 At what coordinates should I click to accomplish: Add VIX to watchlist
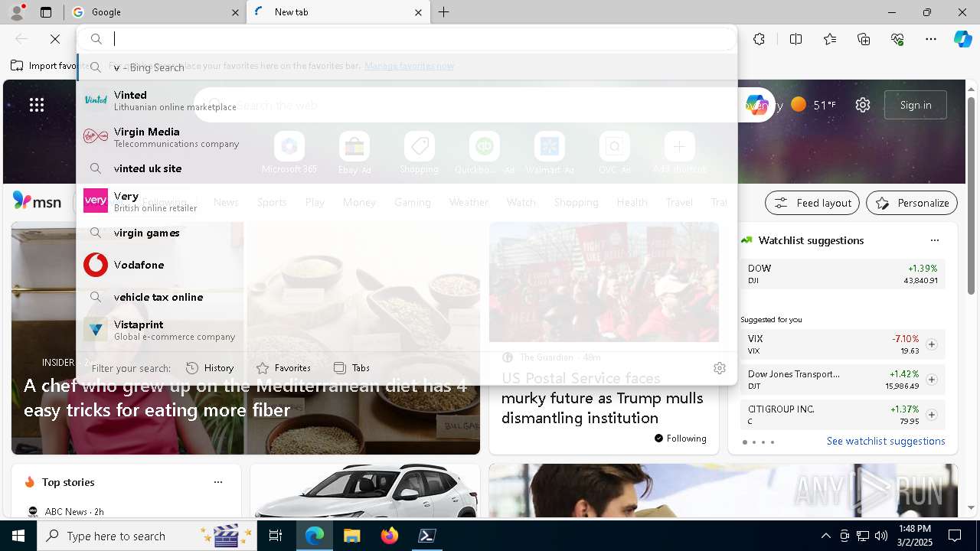point(932,344)
